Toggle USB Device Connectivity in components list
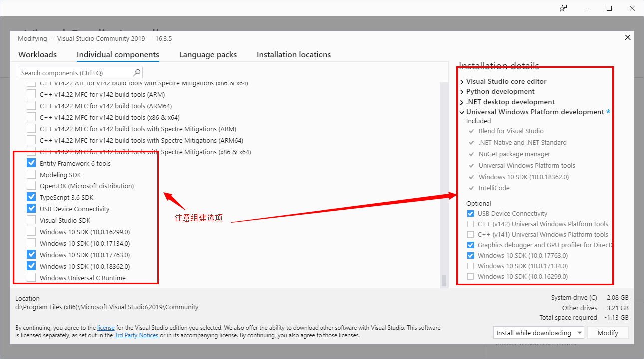The height and width of the screenshot is (359, 644). click(x=31, y=209)
